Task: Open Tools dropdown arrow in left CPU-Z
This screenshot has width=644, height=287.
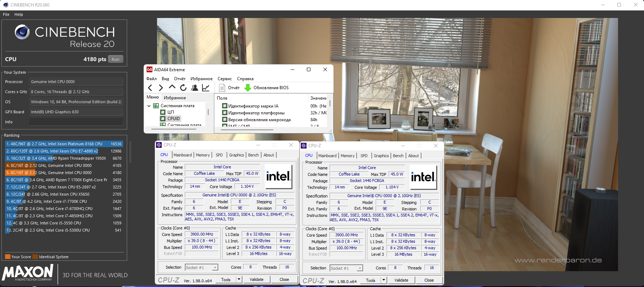Action: click(238, 279)
